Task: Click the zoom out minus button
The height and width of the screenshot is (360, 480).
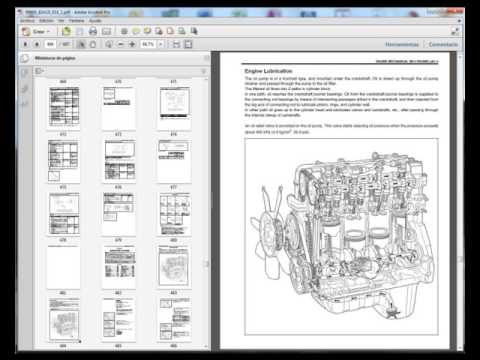Action: [x=121, y=44]
